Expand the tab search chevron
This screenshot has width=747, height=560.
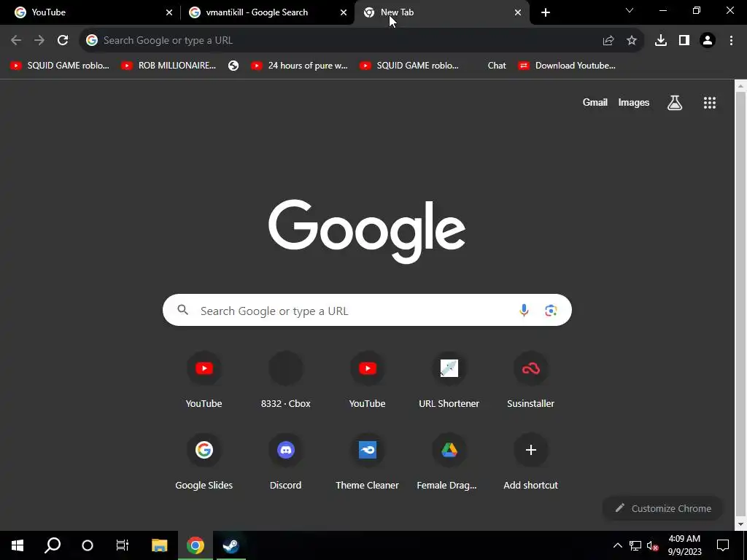point(630,10)
